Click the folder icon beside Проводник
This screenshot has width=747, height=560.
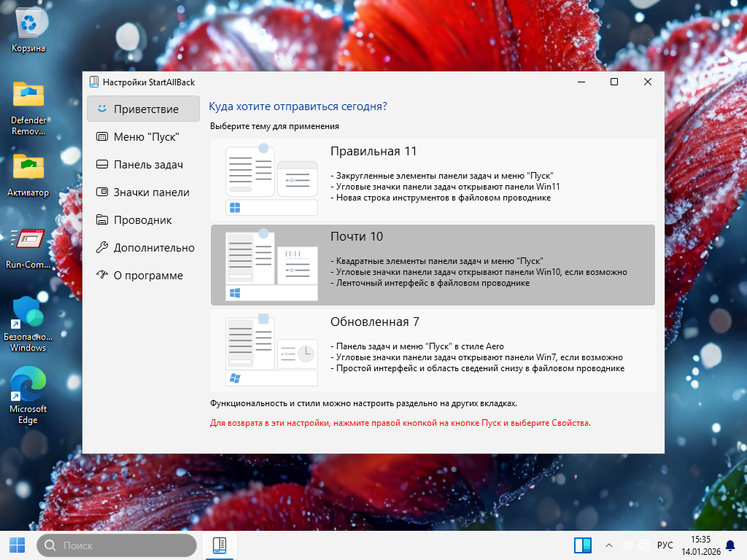(x=102, y=219)
